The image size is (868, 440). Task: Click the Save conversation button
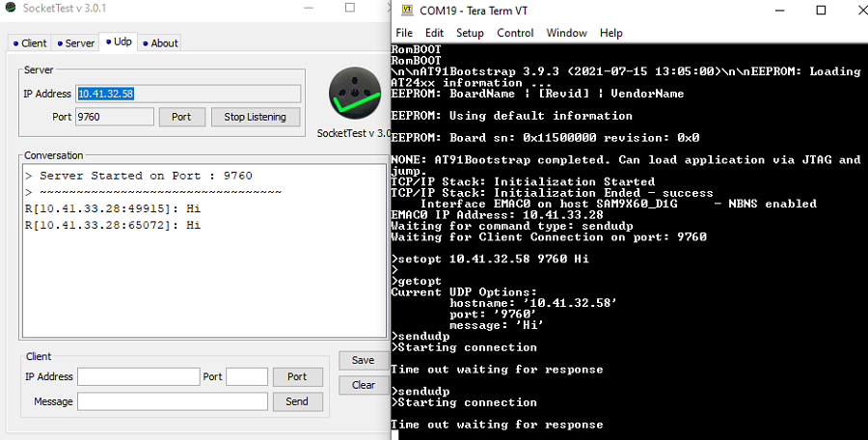coord(363,360)
